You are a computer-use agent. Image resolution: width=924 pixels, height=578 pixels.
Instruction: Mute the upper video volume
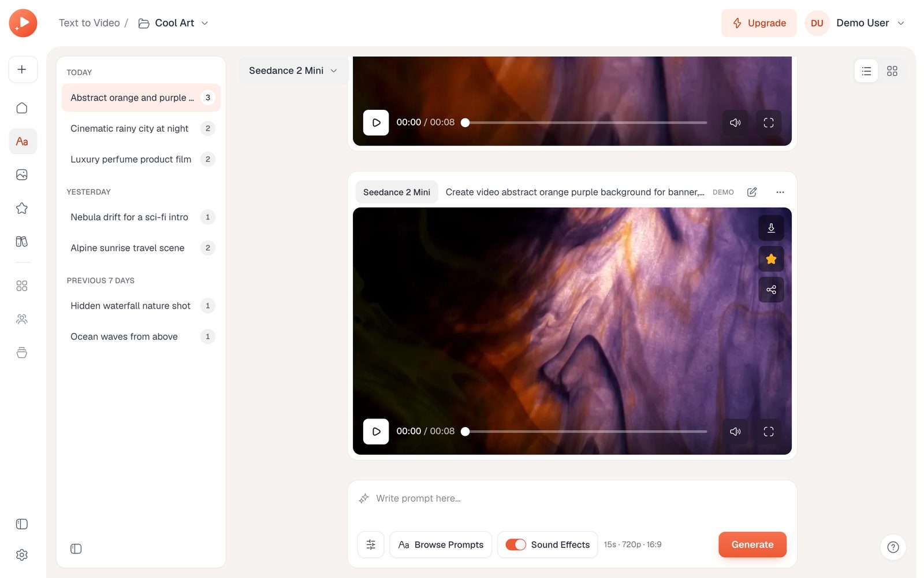(735, 123)
